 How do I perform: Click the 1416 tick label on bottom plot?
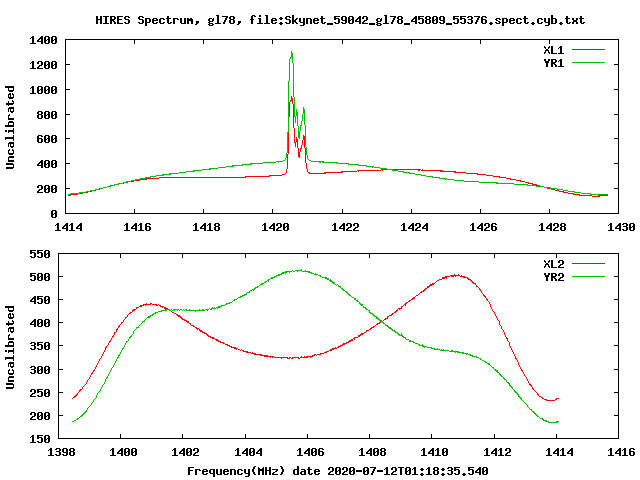tap(621, 452)
